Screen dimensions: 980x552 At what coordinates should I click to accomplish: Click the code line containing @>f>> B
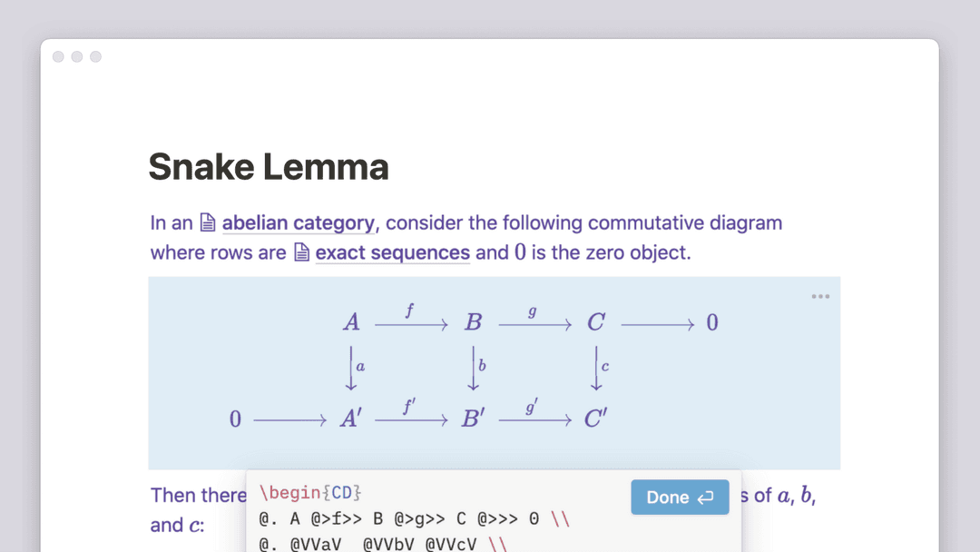tap(415, 519)
